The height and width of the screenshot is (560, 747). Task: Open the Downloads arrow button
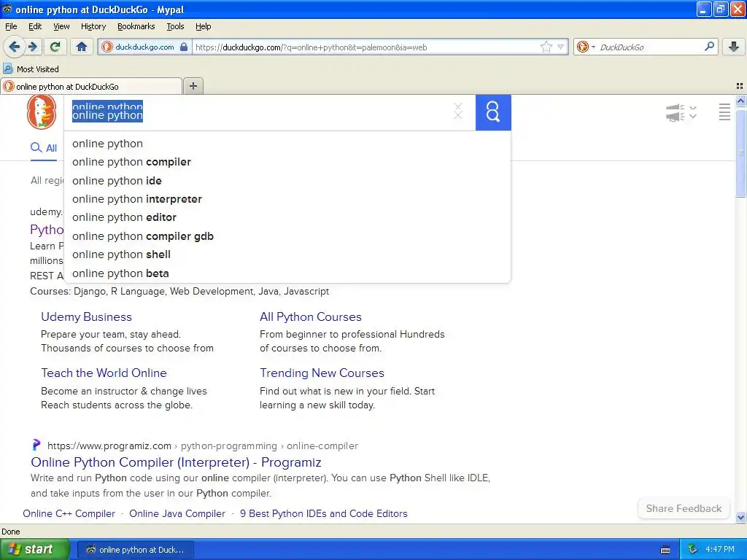[x=734, y=47]
